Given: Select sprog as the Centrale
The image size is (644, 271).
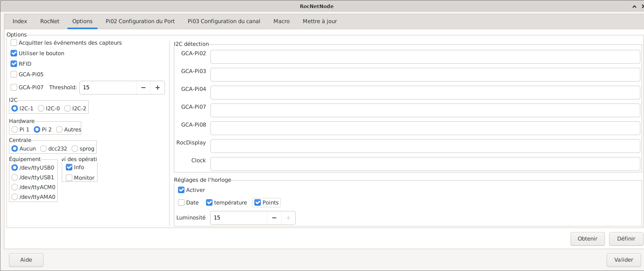Looking at the screenshot, I should point(75,148).
